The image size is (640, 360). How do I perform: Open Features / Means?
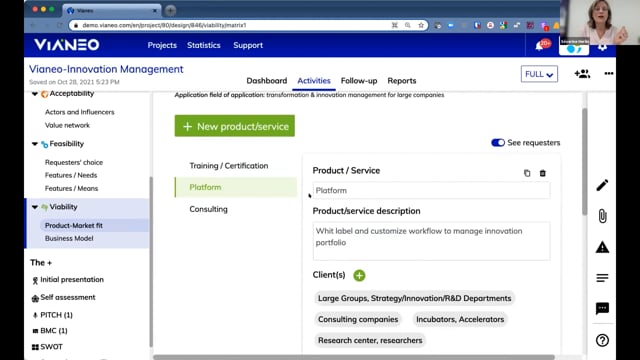tap(71, 189)
